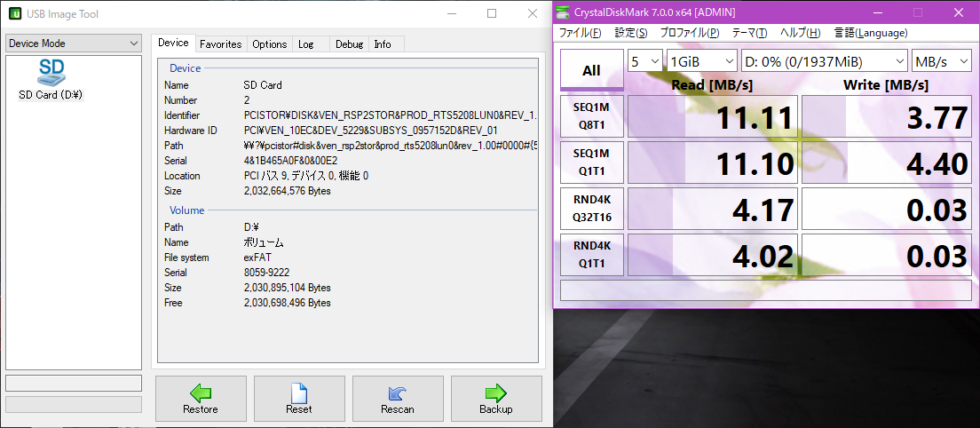
Task: Click the device Serial value 4&1B465A0F&0&00E2
Action: point(290,161)
